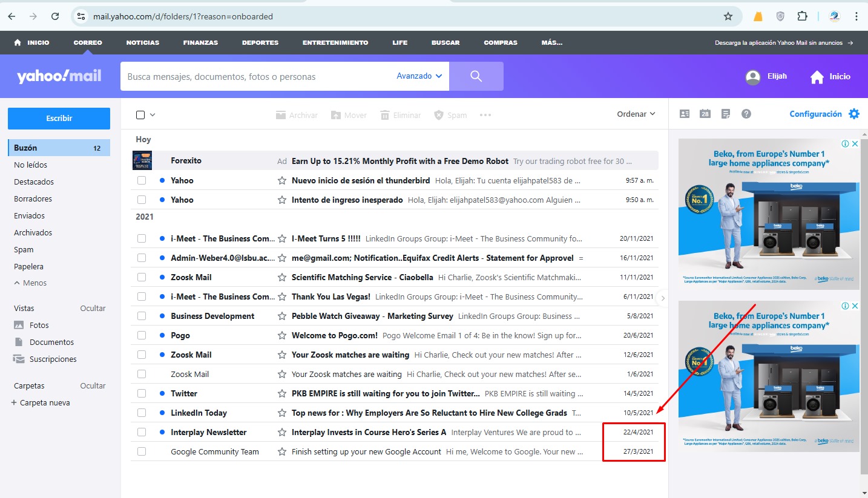Open the notepad icon
Image resolution: width=868 pixels, height=498 pixels.
726,114
